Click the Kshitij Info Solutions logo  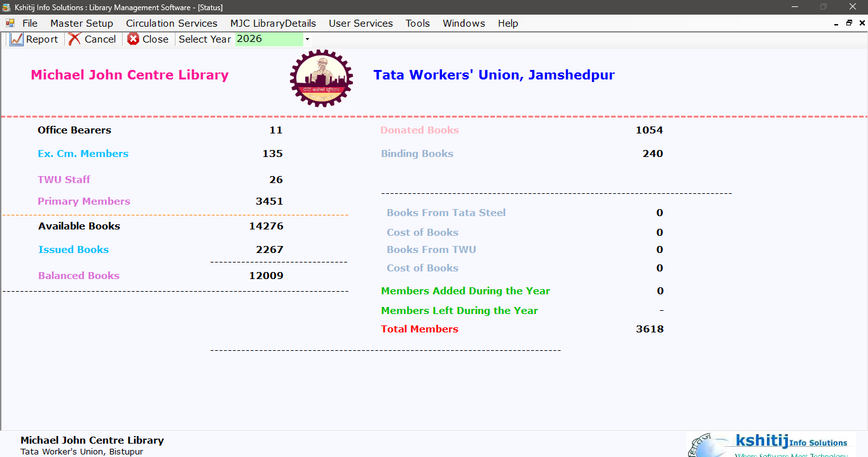pos(771,444)
